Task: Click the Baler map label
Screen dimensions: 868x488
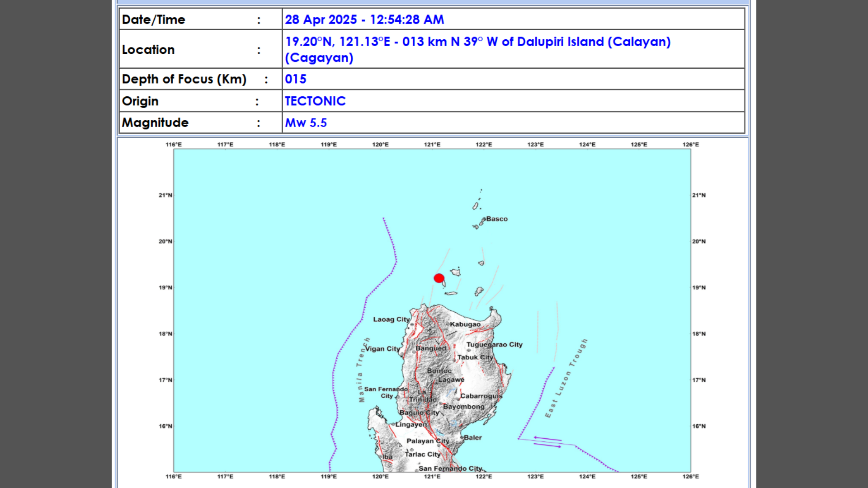Action: (x=472, y=437)
